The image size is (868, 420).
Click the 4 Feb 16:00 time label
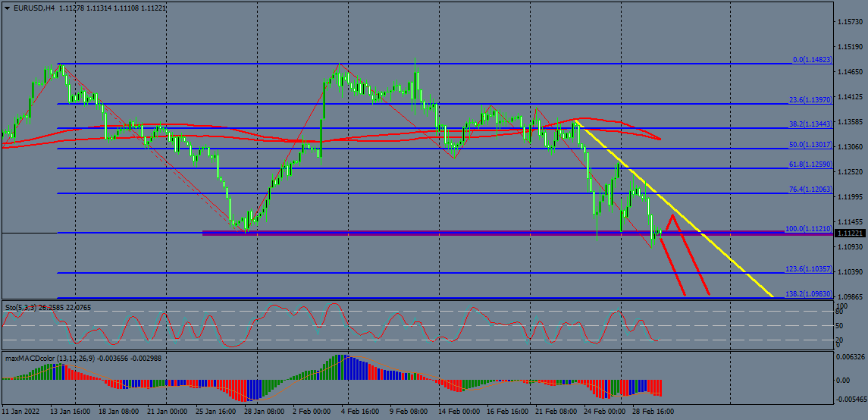tap(362, 412)
